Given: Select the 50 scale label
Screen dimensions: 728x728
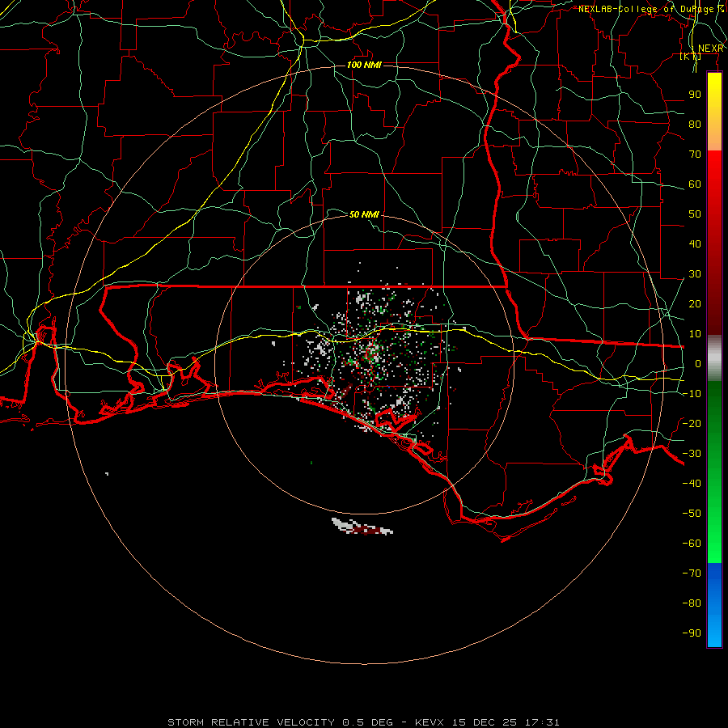Looking at the screenshot, I should point(695,214).
